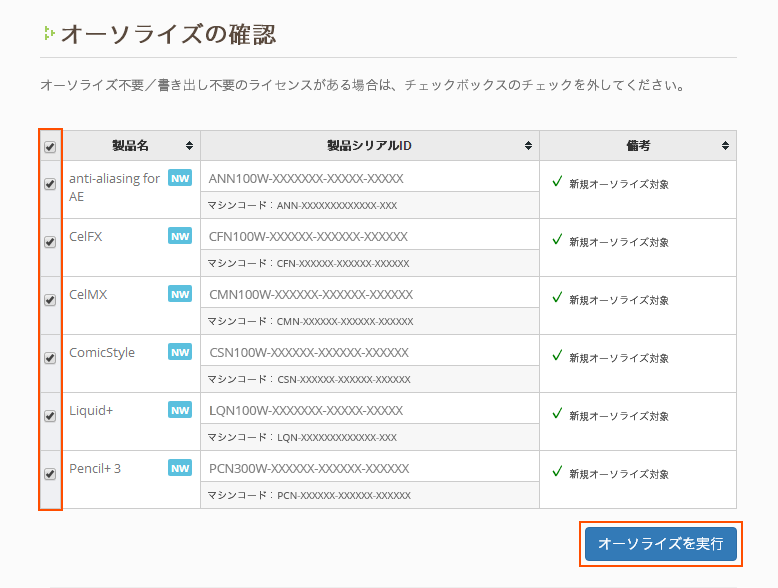Click the NW badge beside anti-aliasing for AE

coord(180,178)
